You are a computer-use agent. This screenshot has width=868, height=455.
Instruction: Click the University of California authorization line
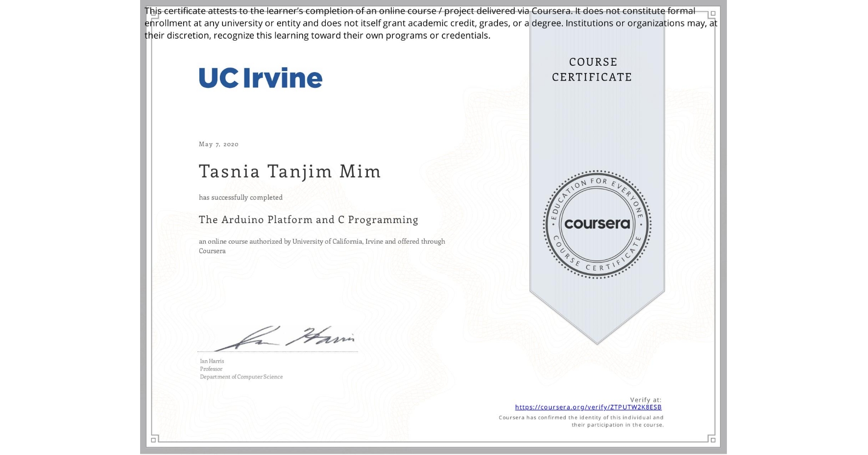click(x=322, y=246)
